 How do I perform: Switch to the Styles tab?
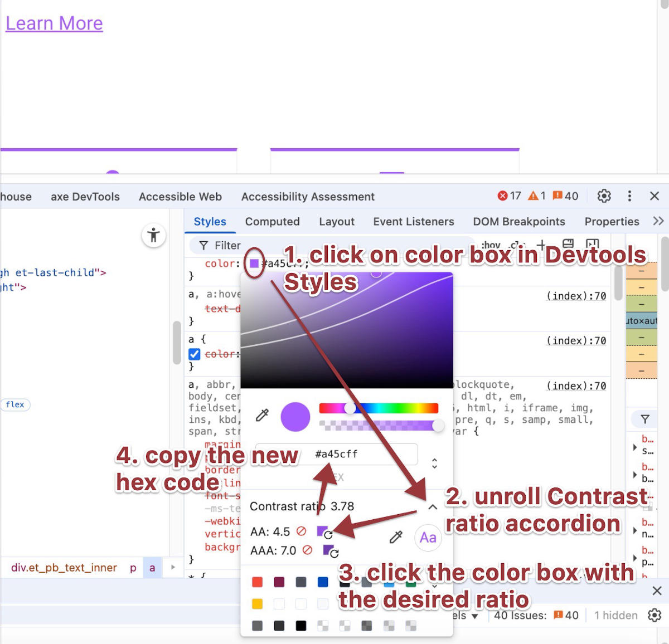210,221
